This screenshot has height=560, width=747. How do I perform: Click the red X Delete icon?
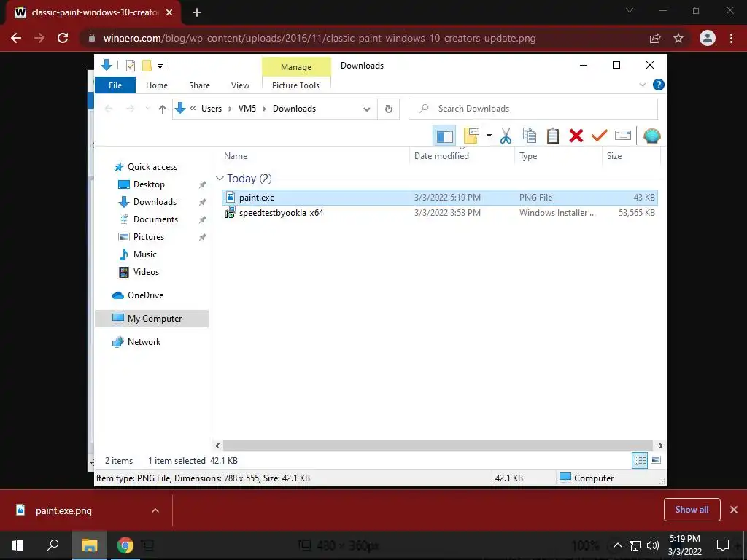[576, 136]
